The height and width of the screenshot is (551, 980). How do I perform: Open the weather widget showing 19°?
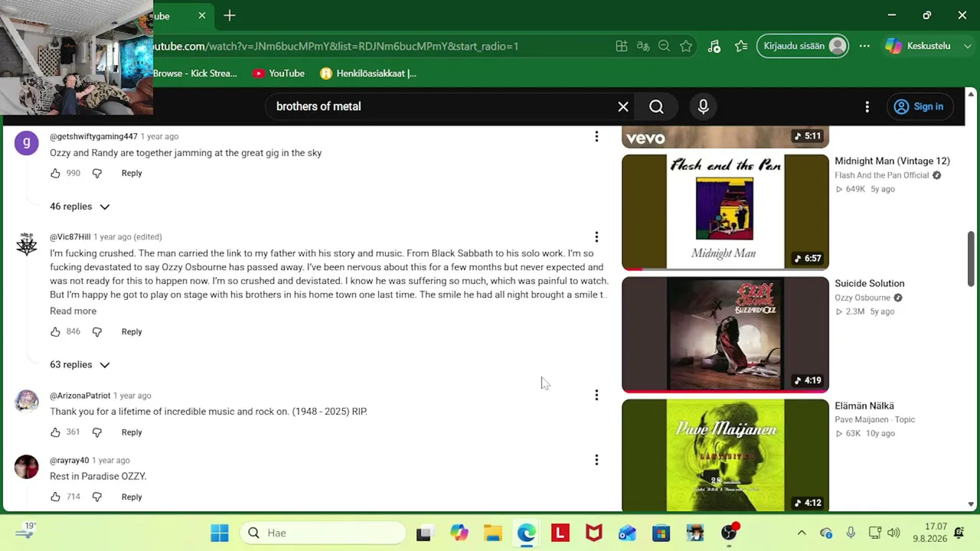coord(25,531)
